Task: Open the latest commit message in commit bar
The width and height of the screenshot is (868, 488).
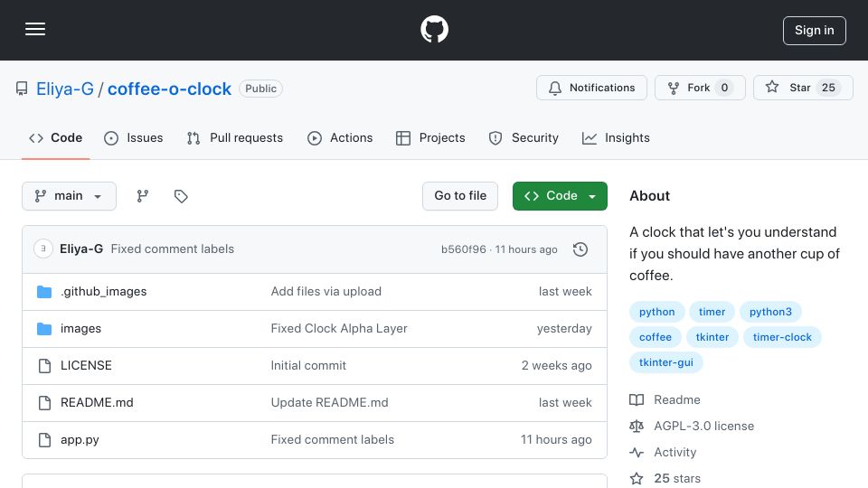Action: pyautogui.click(x=172, y=249)
